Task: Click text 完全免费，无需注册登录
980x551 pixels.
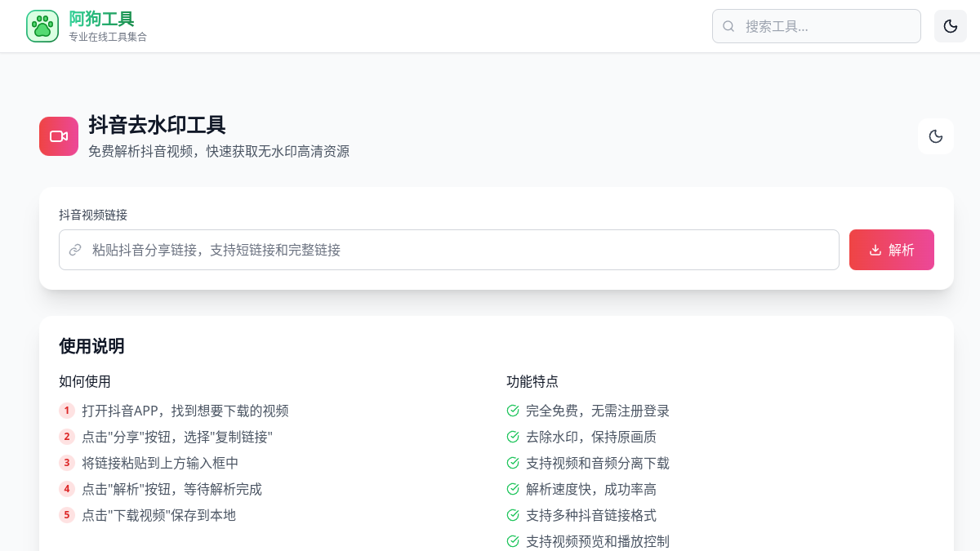Action: (598, 411)
